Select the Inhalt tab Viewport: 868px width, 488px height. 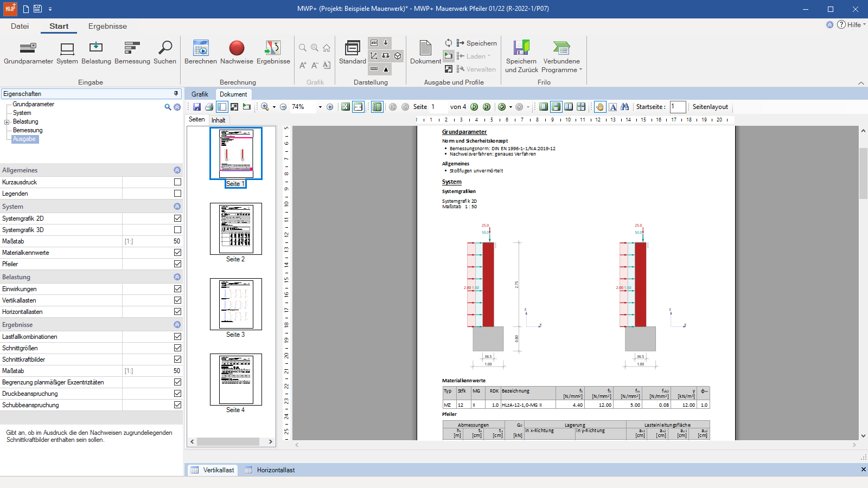pyautogui.click(x=219, y=120)
